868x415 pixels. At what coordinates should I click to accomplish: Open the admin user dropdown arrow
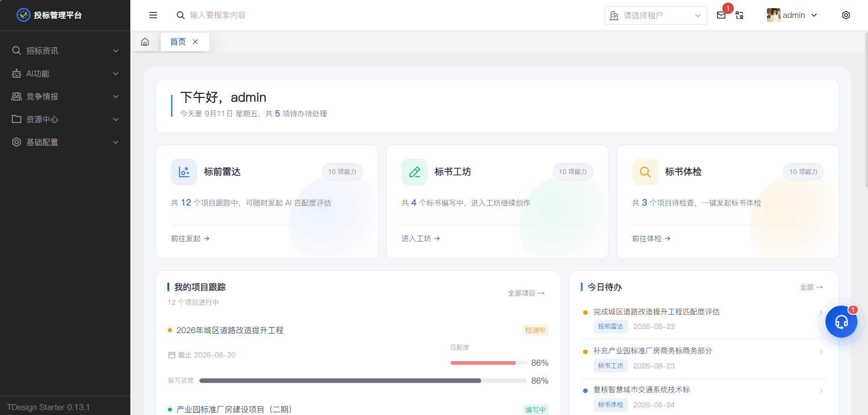tap(814, 15)
